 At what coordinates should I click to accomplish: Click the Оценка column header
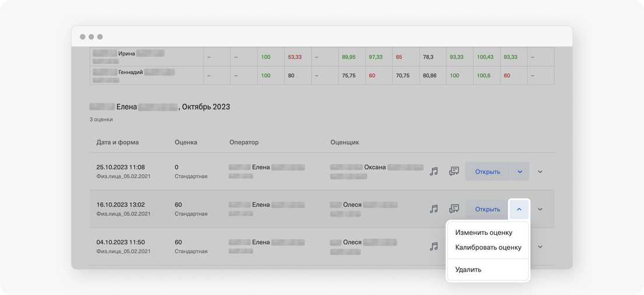(185, 143)
